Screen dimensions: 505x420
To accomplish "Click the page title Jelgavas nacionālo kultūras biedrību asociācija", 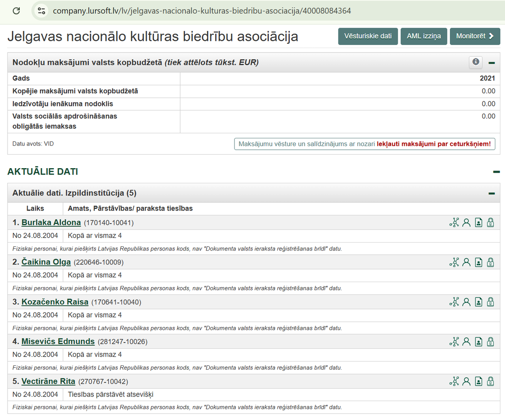I will [153, 37].
